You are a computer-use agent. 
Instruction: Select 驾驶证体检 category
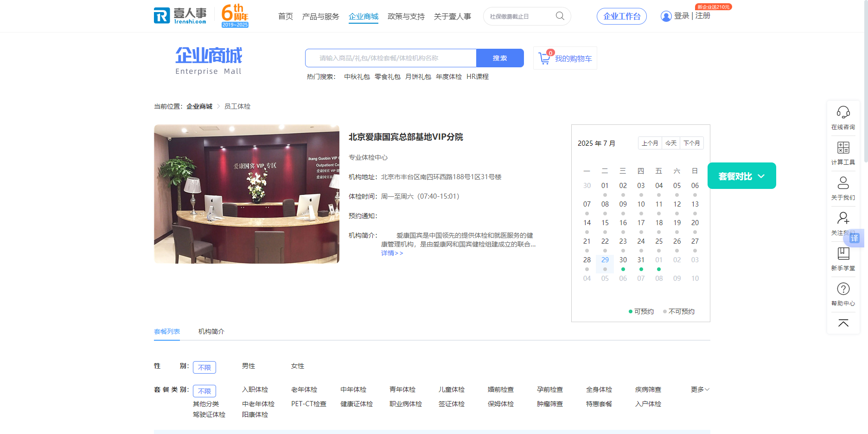[x=209, y=415]
